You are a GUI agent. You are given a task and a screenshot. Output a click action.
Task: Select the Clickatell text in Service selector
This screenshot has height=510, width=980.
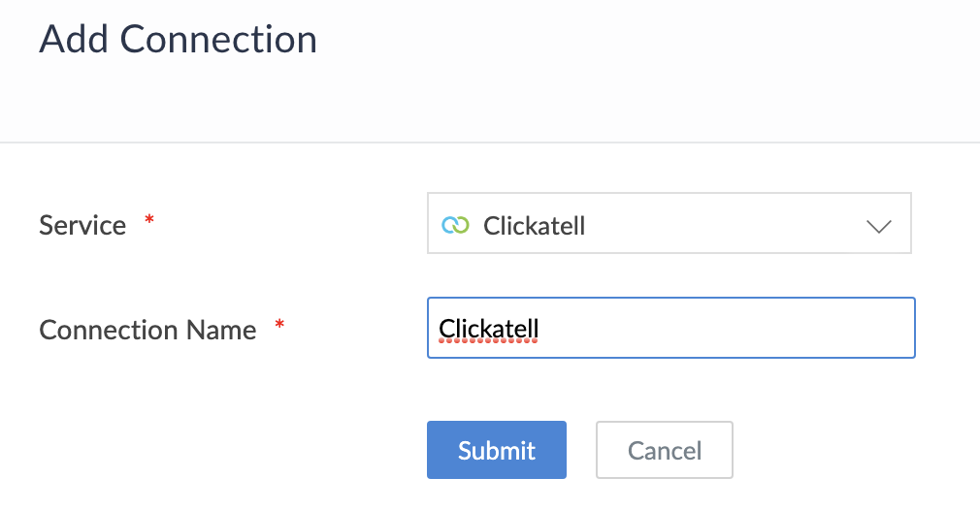534,225
